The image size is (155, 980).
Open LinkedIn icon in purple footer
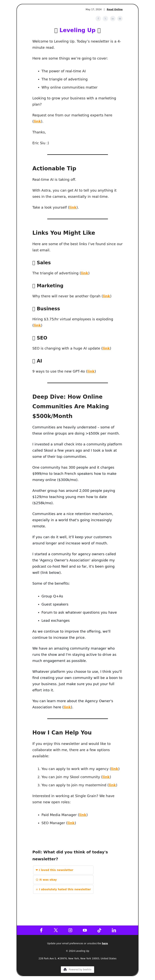coord(114,930)
